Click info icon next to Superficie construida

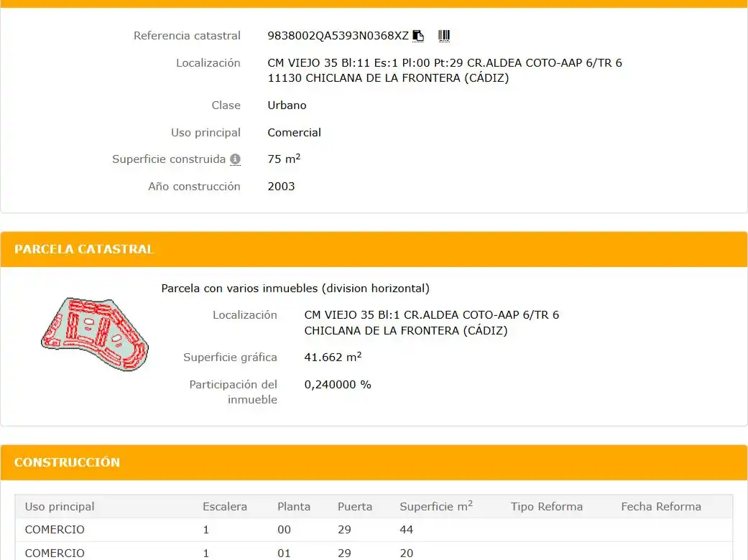[235, 159]
